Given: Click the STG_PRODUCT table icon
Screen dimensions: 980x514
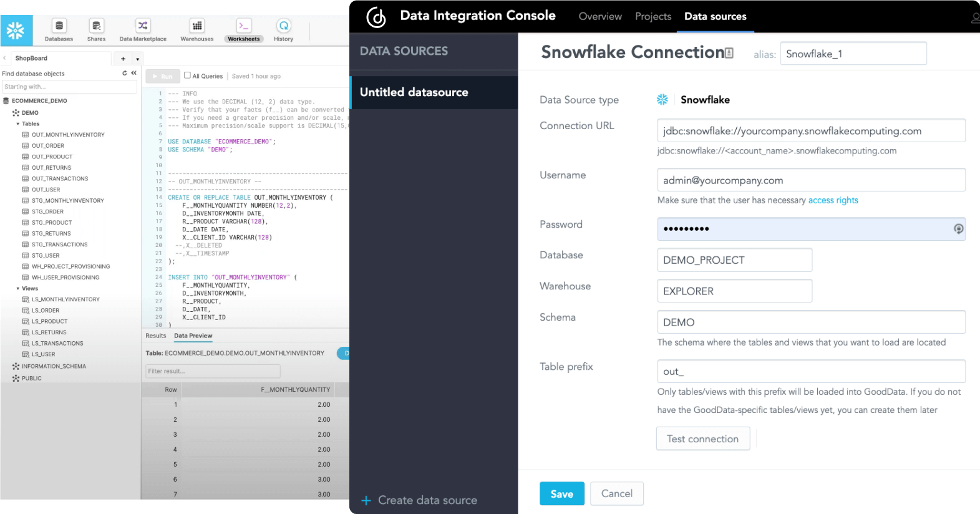Looking at the screenshot, I should pyautogui.click(x=26, y=222).
